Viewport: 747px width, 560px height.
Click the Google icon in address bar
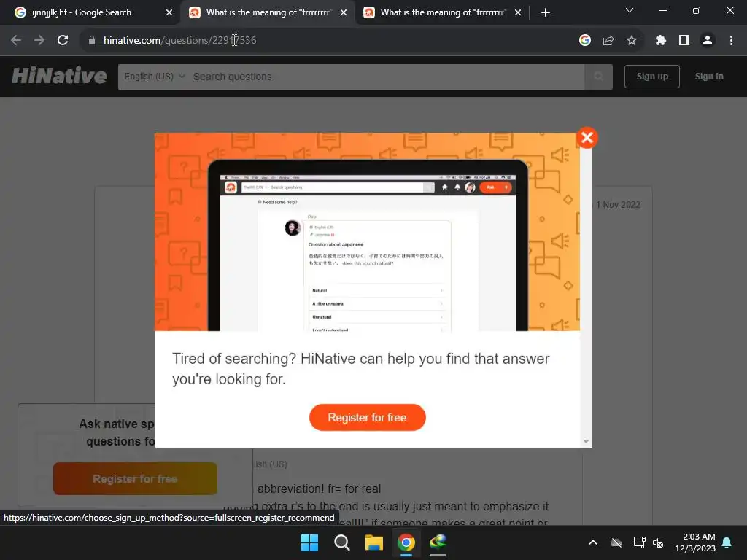tap(585, 41)
